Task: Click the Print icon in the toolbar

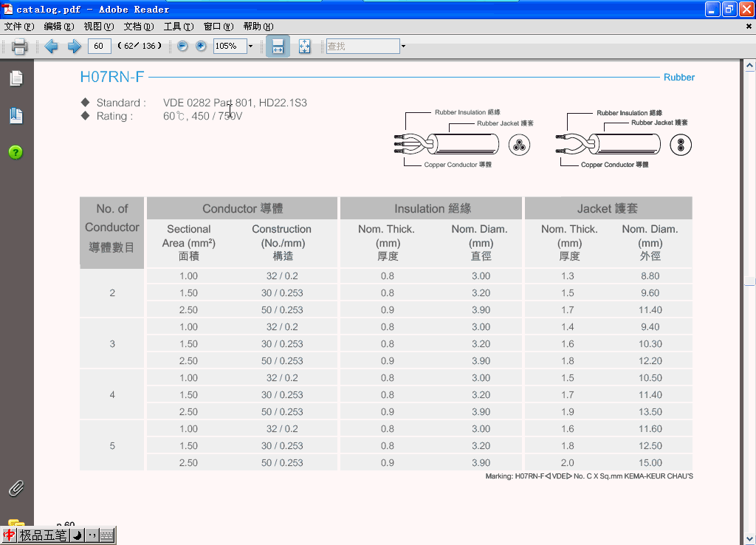Action: pos(19,47)
